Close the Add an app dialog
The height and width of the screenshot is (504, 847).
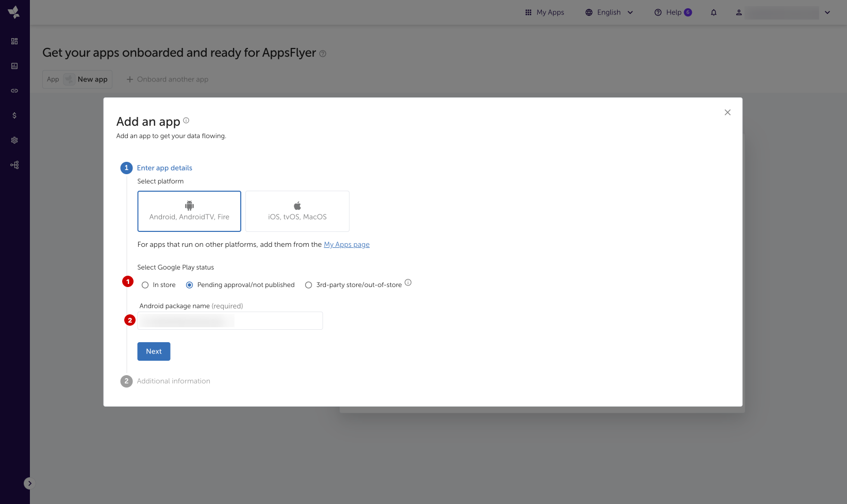(x=727, y=112)
